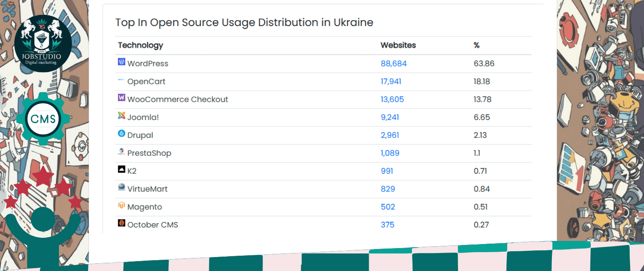The image size is (644, 271).
Task: Click the WooCommerce Checkout logo icon
Action: (x=121, y=98)
